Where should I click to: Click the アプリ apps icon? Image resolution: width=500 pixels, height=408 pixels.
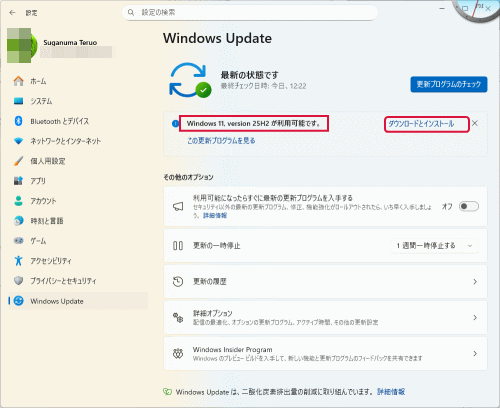[18, 181]
